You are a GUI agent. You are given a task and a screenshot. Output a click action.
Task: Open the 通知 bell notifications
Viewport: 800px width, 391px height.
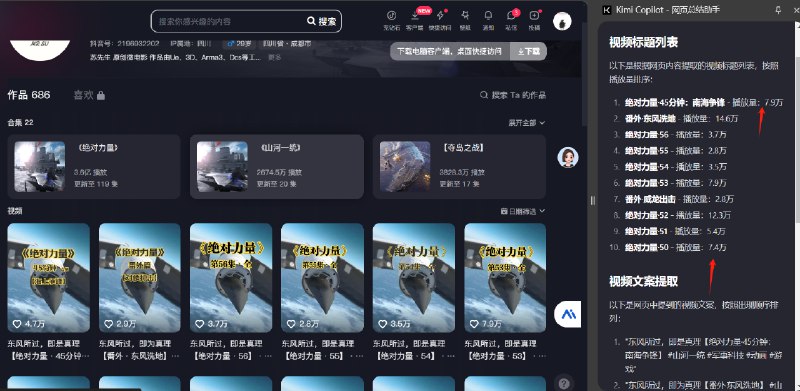click(x=488, y=19)
